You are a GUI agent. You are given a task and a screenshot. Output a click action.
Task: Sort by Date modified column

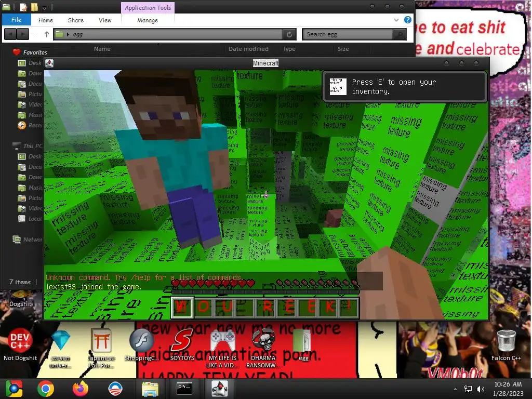tap(248, 49)
